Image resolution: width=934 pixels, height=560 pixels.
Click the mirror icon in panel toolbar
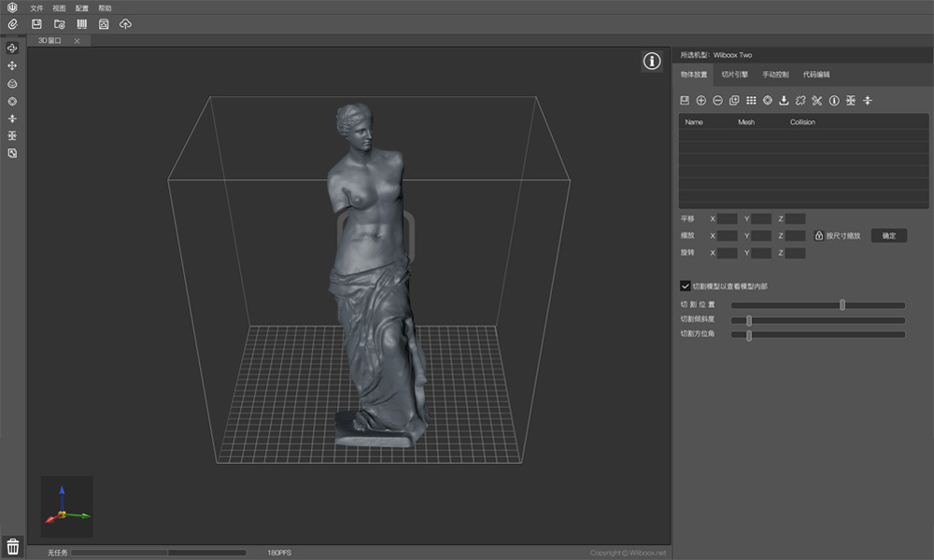[x=851, y=101]
